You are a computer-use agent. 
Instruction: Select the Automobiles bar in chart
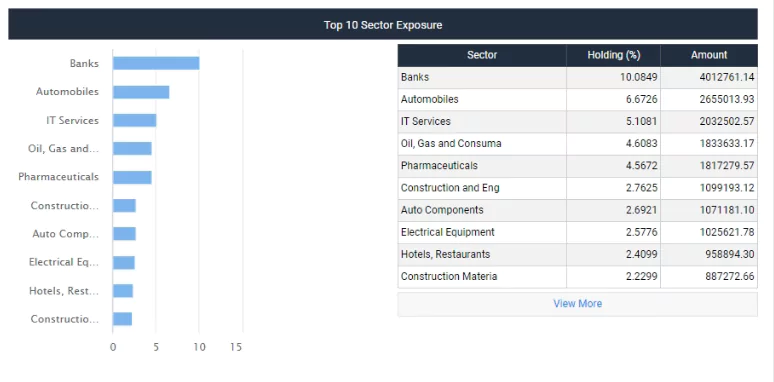coord(141,92)
